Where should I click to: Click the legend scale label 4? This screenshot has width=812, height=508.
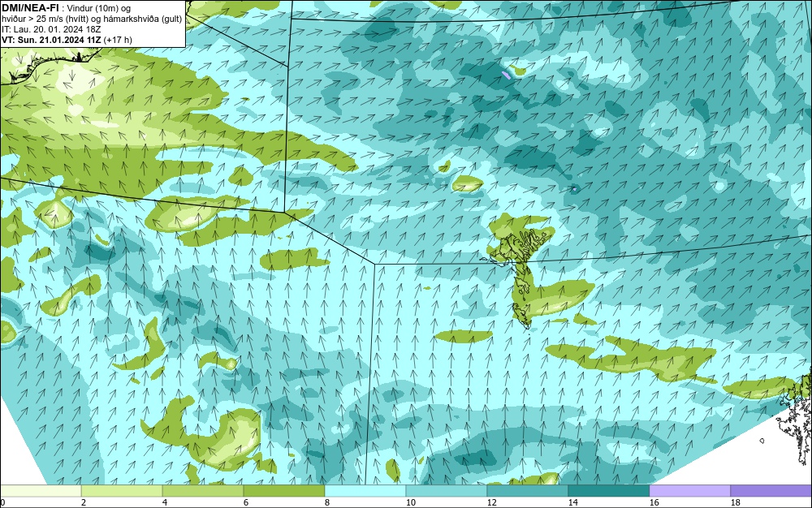tap(165, 502)
